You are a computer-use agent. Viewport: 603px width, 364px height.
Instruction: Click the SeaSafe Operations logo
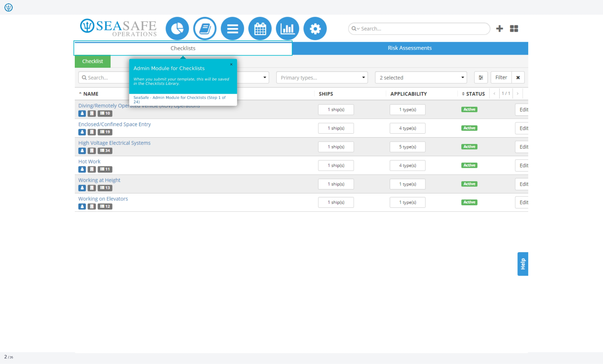tap(118, 28)
